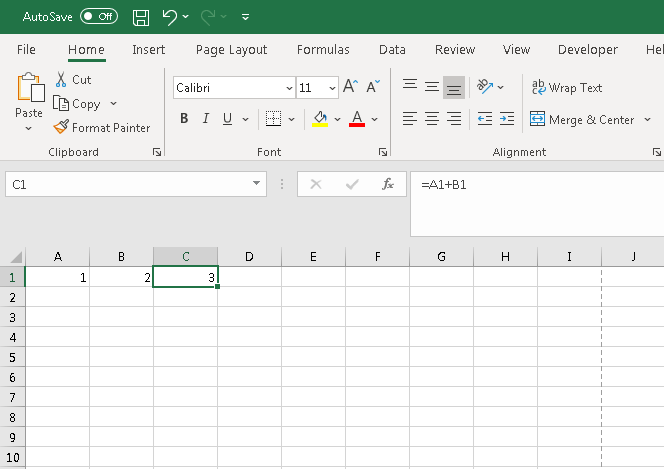Screen dimensions: 664x469
Task: Select row 5 header
Action: (x=13, y=357)
